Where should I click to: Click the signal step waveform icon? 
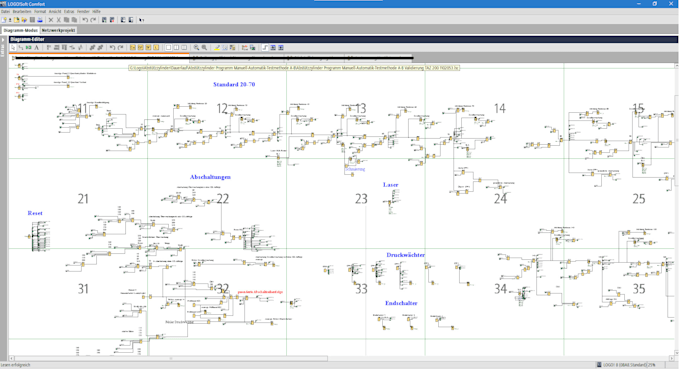(x=265, y=48)
